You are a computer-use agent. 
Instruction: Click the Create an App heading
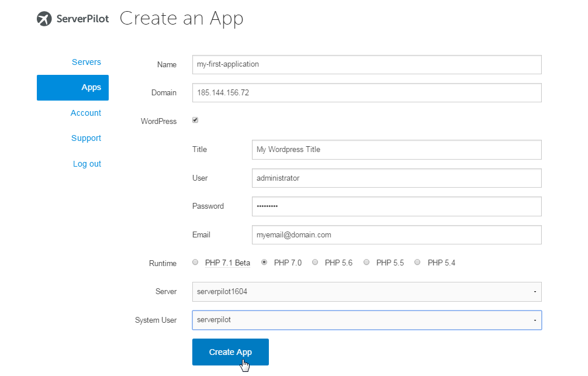coord(182,18)
